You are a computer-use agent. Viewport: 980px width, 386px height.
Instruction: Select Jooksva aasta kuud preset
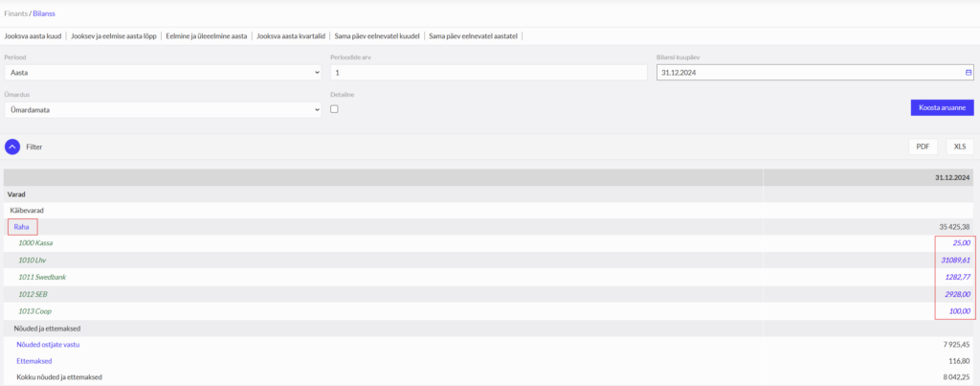tap(33, 36)
